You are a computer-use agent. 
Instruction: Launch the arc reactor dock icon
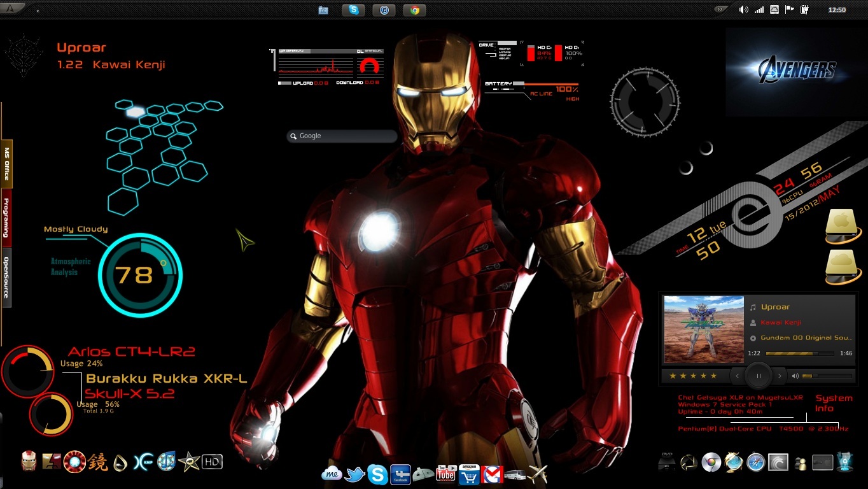click(x=74, y=461)
